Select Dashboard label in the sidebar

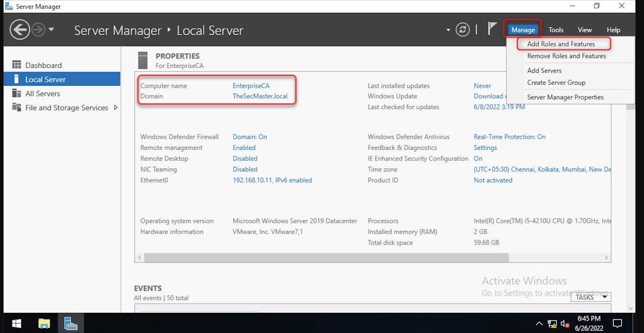tap(44, 65)
